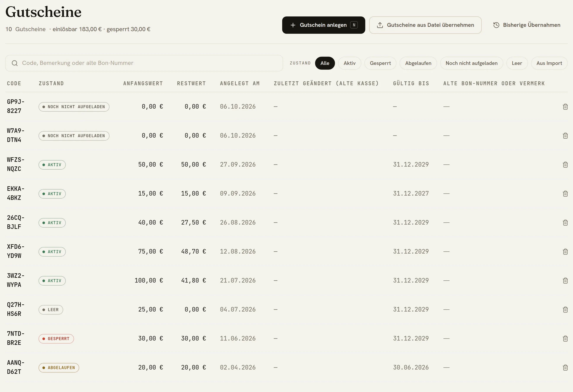Click the Restwert 41,80 € cell
This screenshot has height=392, width=573.
click(193, 281)
